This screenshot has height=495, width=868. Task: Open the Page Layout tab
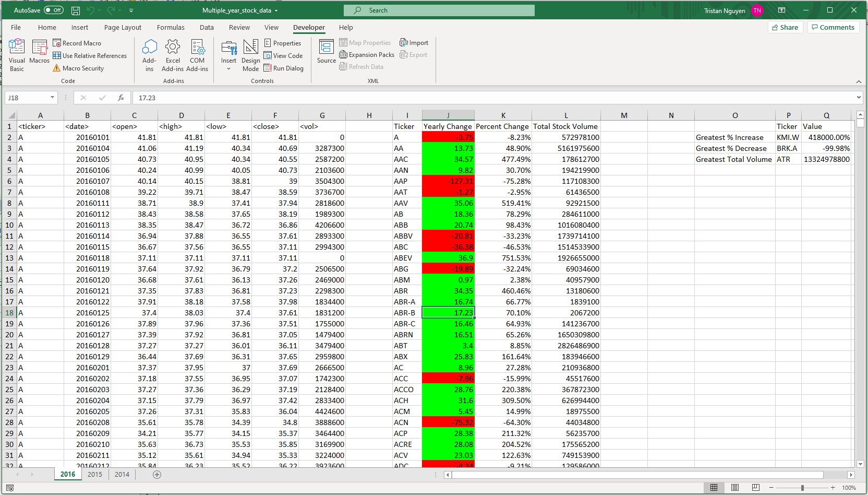(x=123, y=28)
